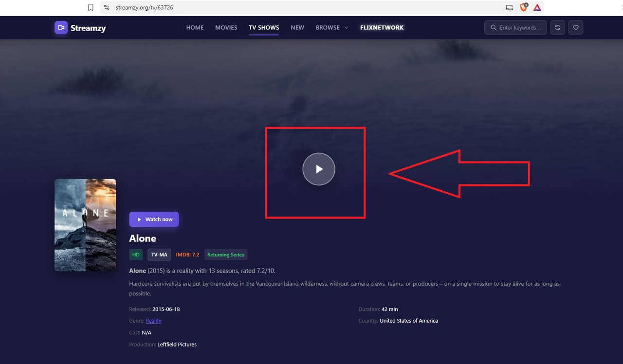Open the FLIXNETWORK nav link
Viewport: 623px width, 364px height.
(x=382, y=28)
